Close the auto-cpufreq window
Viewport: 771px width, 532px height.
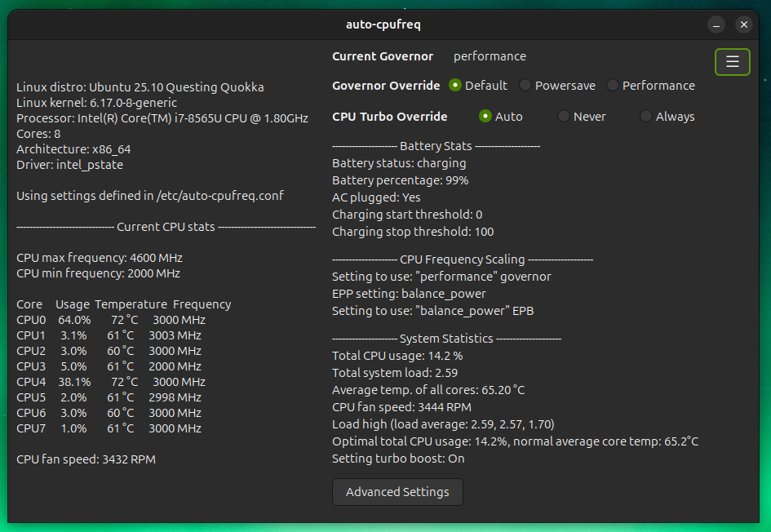tap(744, 24)
